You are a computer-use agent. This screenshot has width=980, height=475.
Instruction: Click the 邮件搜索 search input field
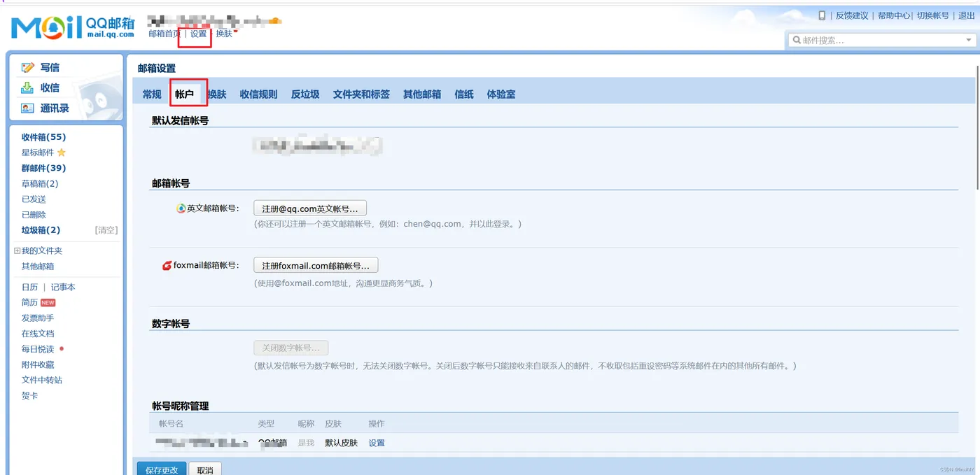pyautogui.click(x=881, y=41)
